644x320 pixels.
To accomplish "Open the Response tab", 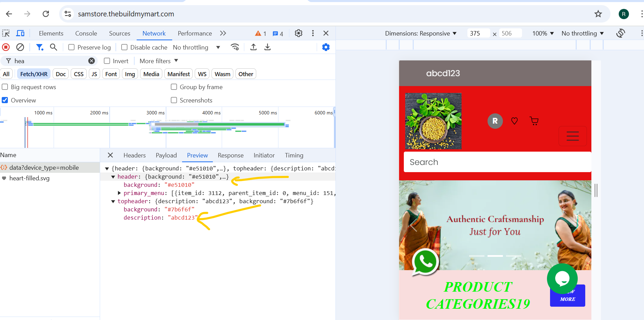I will click(231, 155).
